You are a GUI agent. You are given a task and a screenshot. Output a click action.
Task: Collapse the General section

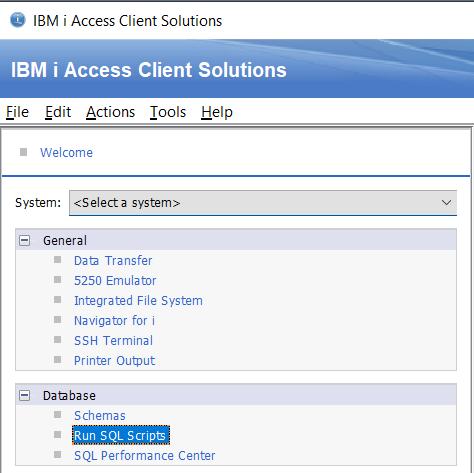point(24,240)
